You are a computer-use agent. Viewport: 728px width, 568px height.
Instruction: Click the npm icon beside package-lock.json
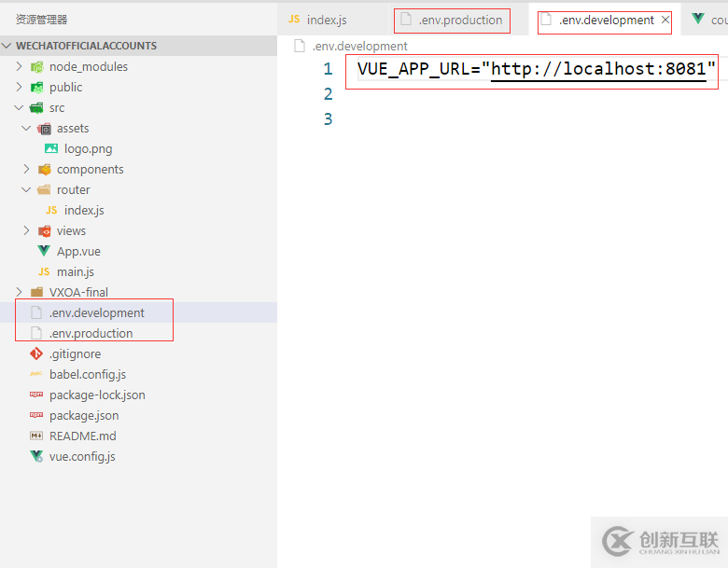tap(36, 395)
